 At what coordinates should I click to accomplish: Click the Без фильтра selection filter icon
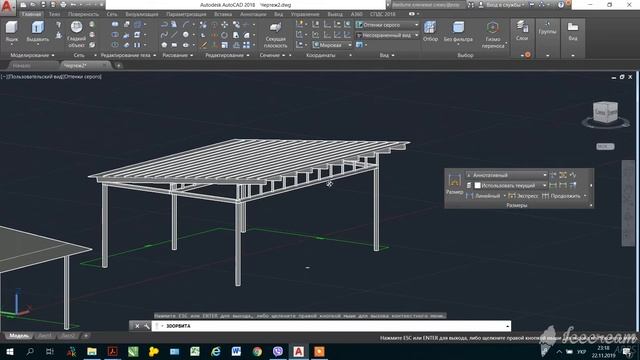coord(458,27)
